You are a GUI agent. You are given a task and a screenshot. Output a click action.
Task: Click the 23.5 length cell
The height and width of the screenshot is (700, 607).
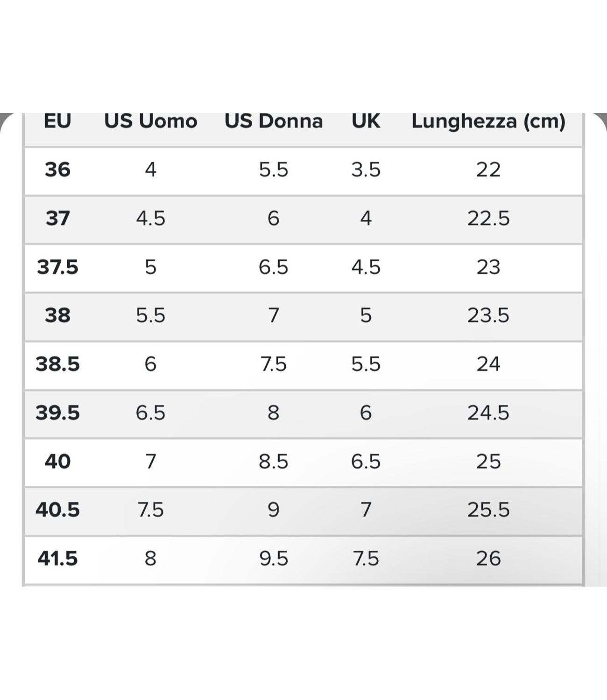point(488,315)
